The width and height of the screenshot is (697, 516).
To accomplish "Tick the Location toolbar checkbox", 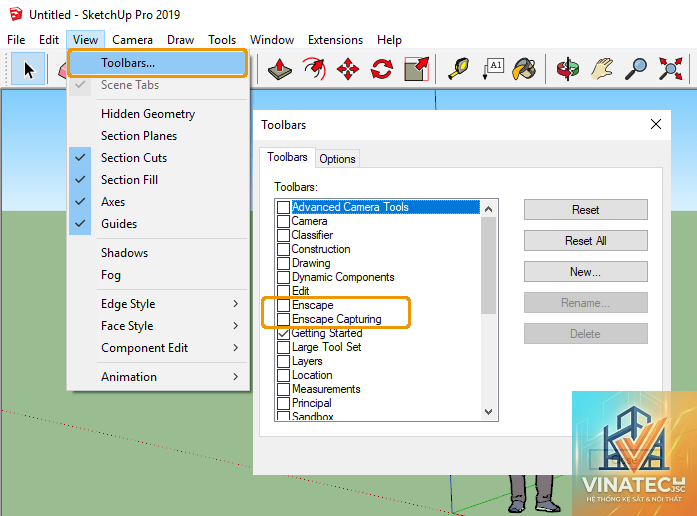I will (x=283, y=375).
